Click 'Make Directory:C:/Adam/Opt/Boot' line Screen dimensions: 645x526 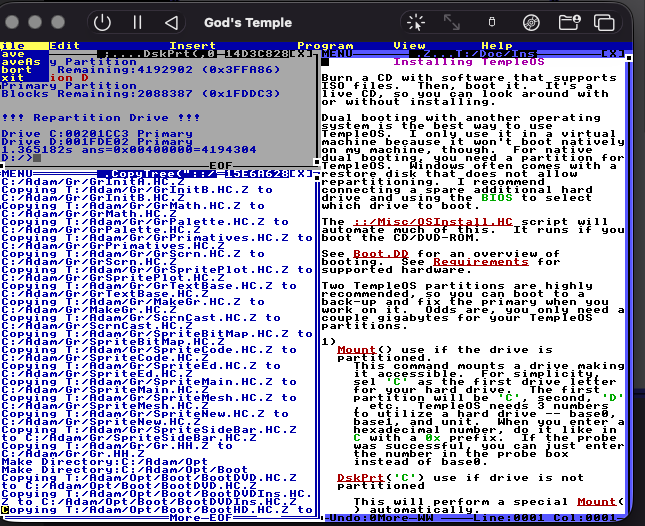pyautogui.click(x=124, y=470)
